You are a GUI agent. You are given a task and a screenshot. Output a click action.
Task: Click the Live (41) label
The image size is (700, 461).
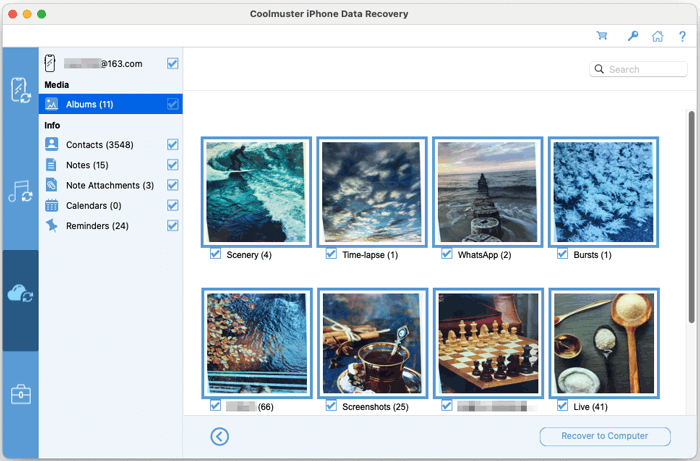(590, 407)
